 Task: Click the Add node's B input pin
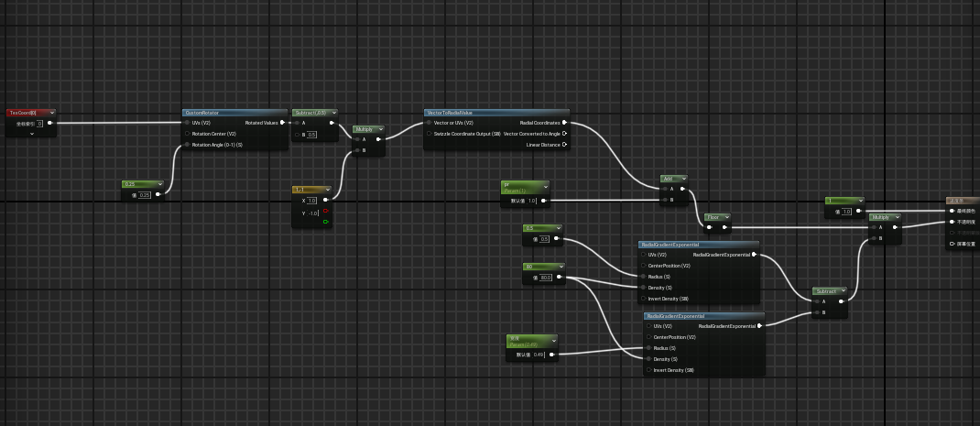pyautogui.click(x=665, y=199)
